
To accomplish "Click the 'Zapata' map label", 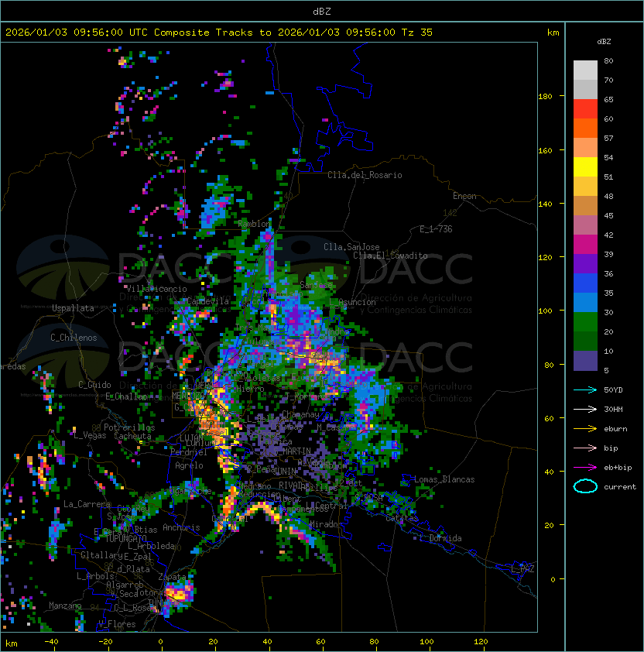I will 172,577.
